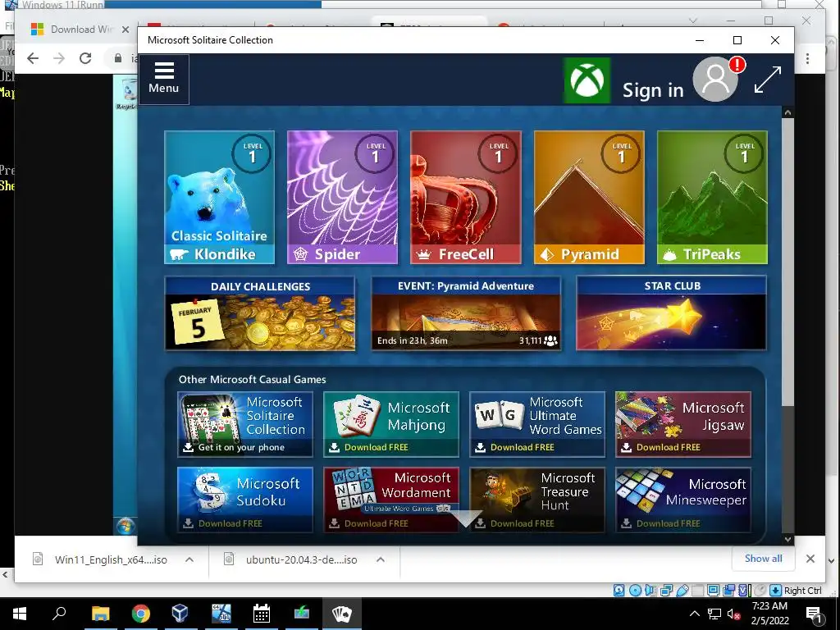This screenshot has height=630, width=840.
Task: Open File Explorer from the taskbar
Action: pos(100,614)
